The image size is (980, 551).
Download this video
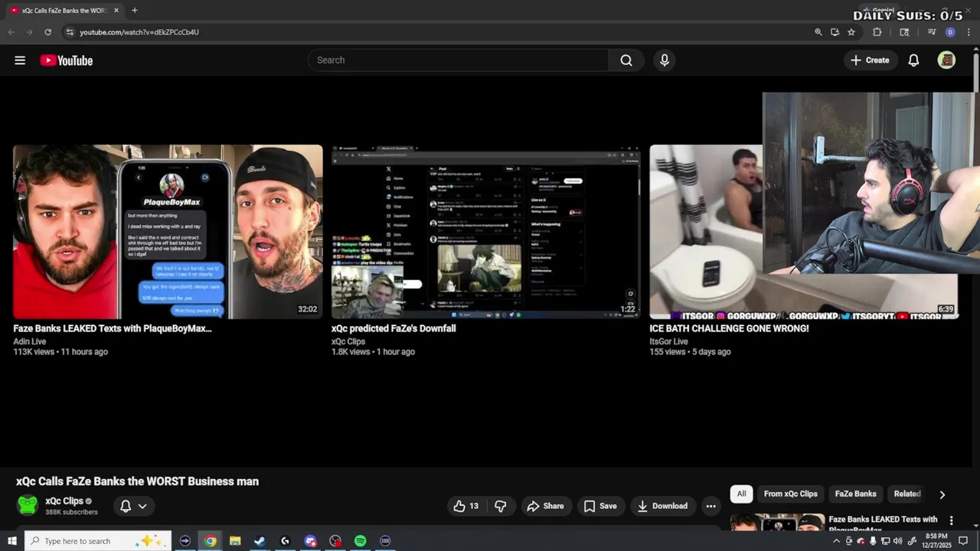(x=663, y=506)
